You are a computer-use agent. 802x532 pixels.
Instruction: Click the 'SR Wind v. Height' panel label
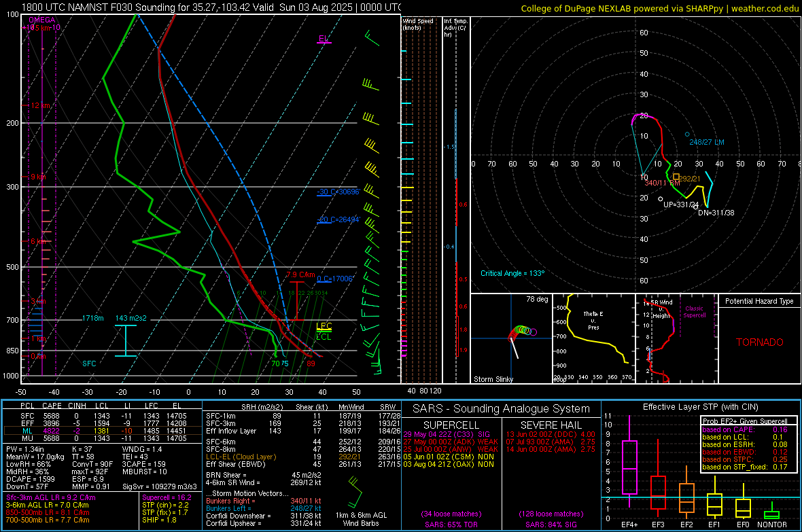point(661,309)
